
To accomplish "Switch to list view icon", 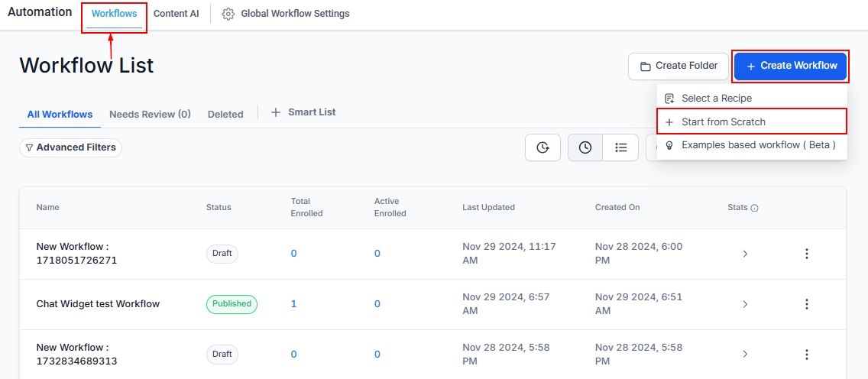I will [x=620, y=147].
